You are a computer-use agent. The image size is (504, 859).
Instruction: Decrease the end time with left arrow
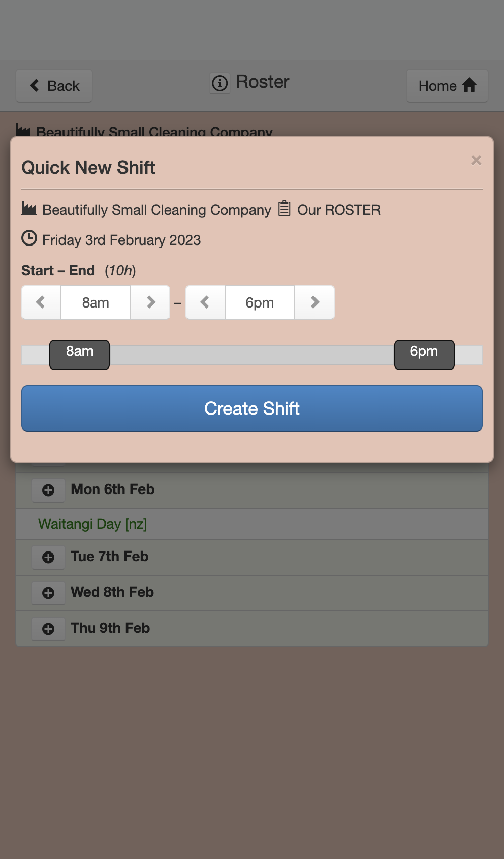(x=205, y=302)
